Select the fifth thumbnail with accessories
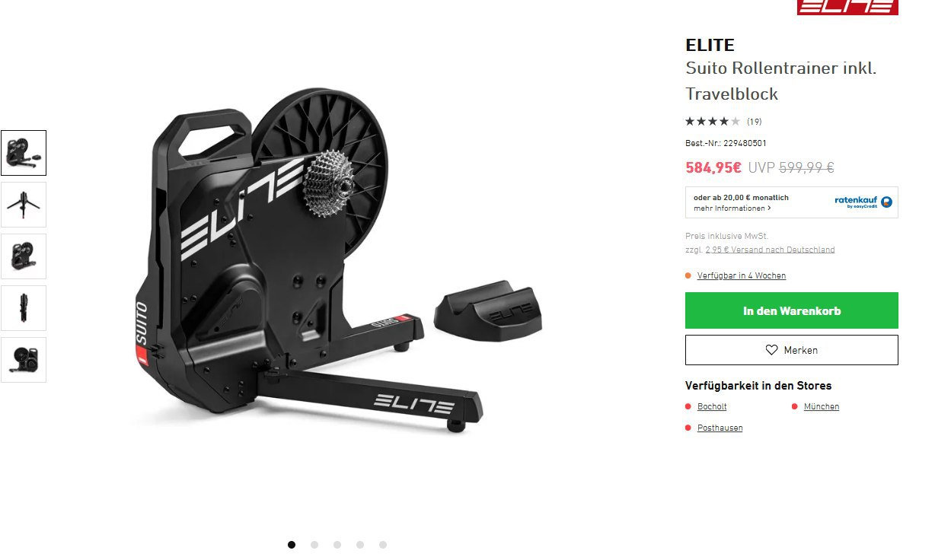The width and height of the screenshot is (935, 560). pos(24,360)
